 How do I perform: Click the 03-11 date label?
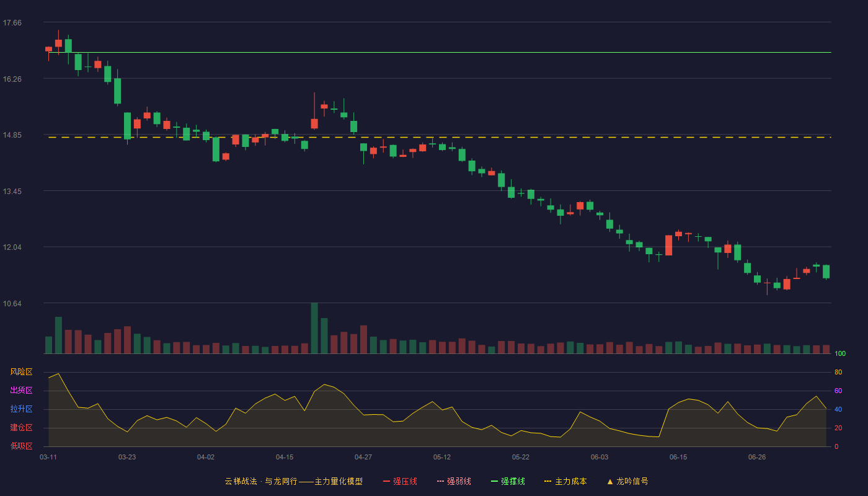click(48, 457)
